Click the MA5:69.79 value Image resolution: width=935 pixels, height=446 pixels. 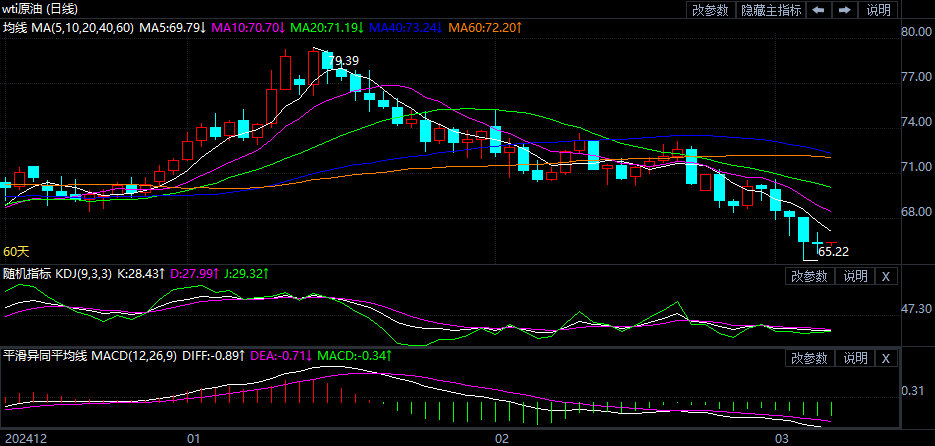[172, 27]
